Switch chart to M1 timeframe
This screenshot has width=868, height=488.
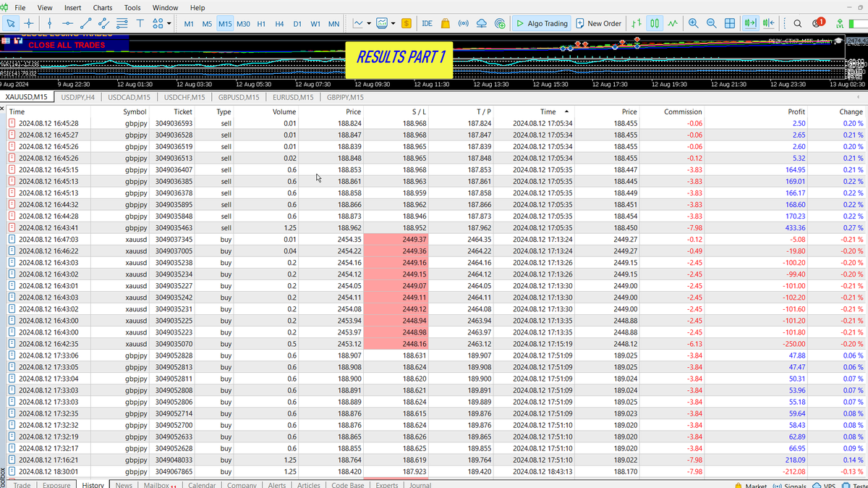click(189, 24)
